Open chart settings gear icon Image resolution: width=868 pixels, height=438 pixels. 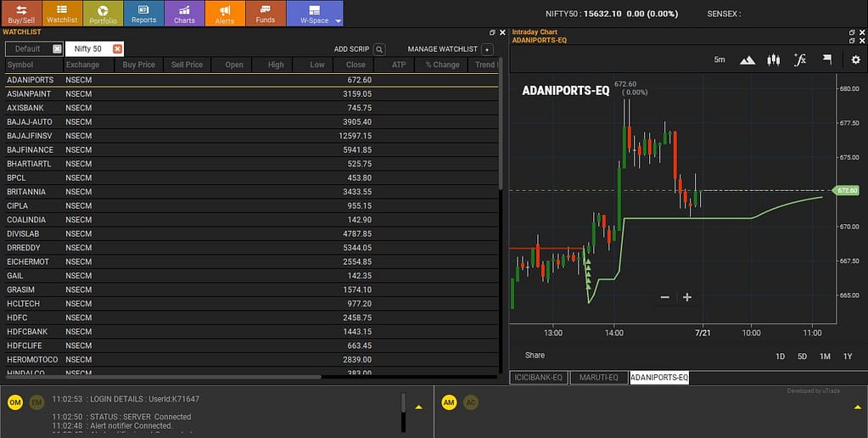coord(856,59)
